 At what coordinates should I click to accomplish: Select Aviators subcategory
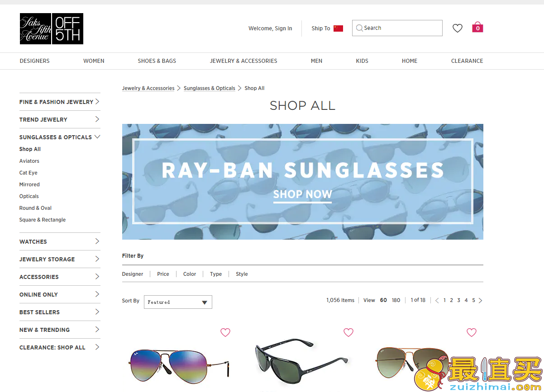(29, 161)
